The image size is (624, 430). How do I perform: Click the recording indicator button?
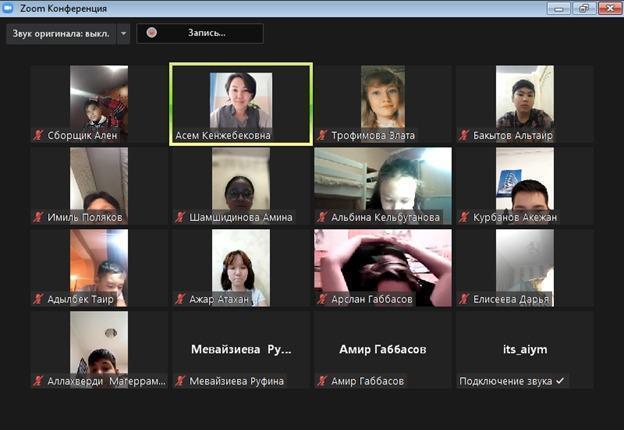coord(200,33)
